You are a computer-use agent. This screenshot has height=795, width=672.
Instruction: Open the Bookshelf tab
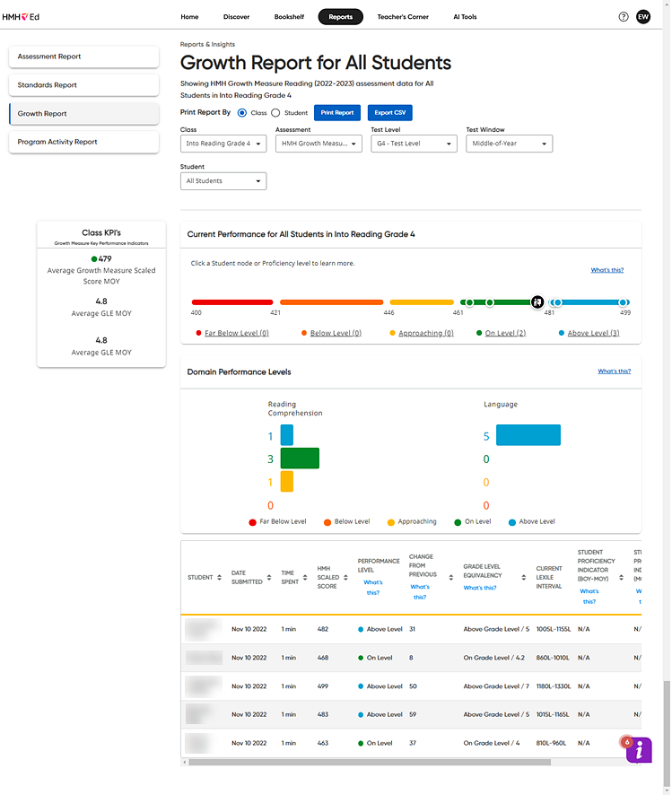290,17
